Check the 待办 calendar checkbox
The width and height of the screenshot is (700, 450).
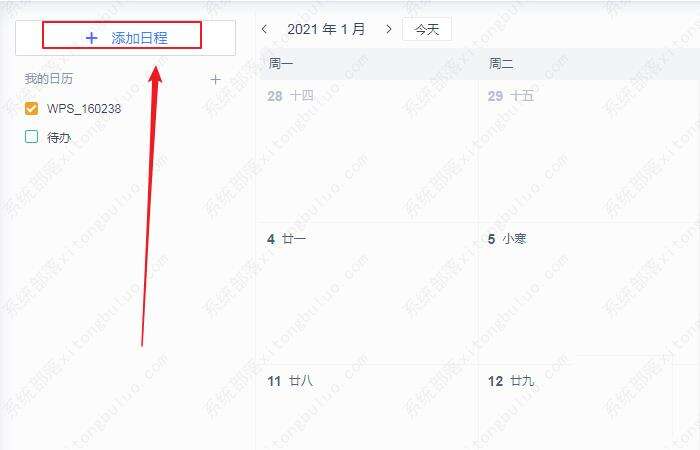pos(31,136)
